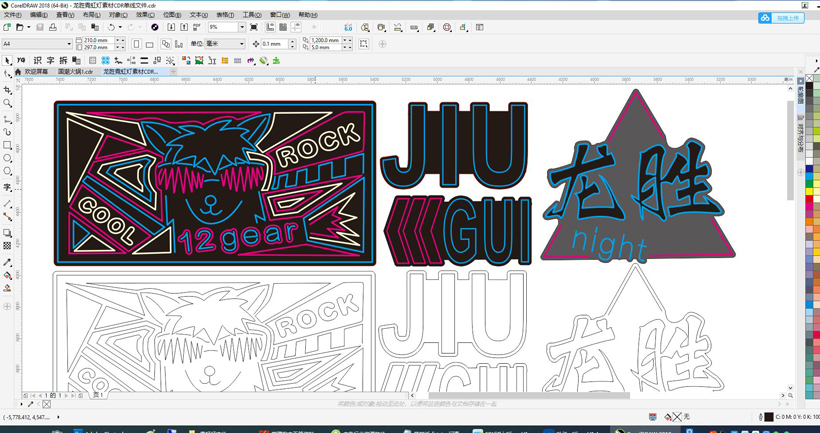Select the Parallel Dimension line tool
The height and width of the screenshot is (433, 820).
coord(7,203)
